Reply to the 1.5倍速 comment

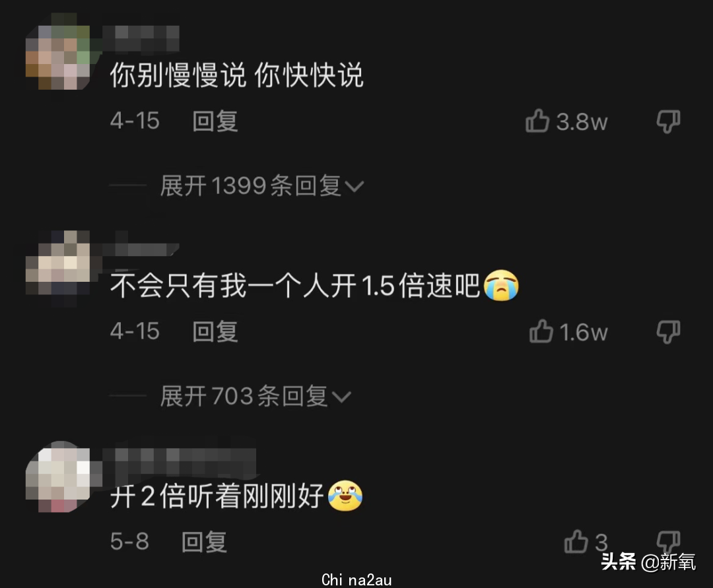215,331
